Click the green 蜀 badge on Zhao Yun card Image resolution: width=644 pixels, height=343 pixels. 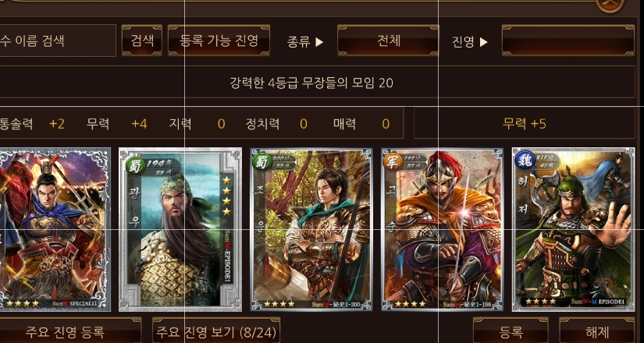point(262,162)
